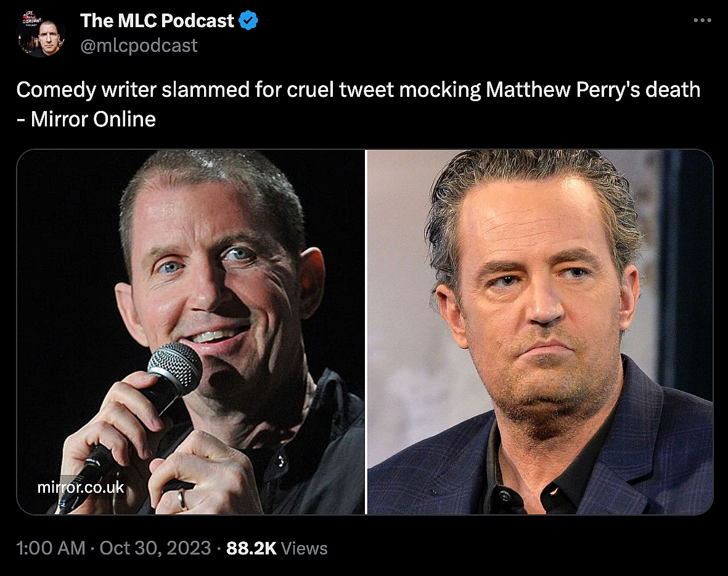Click the 1:00 AM timestamp
This screenshot has width=728, height=576.
point(51,548)
